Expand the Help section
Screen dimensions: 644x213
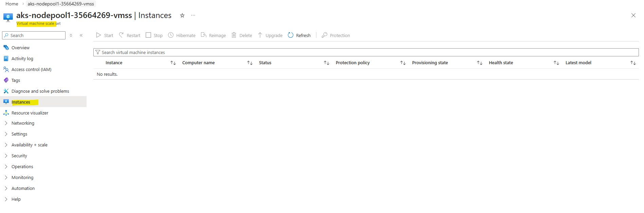(x=6, y=199)
